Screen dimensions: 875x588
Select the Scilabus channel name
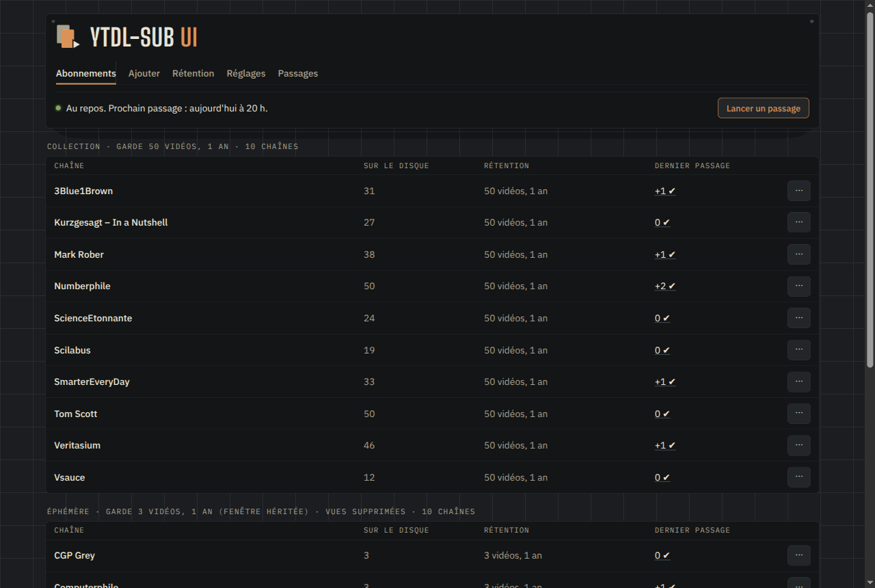pyautogui.click(x=72, y=350)
